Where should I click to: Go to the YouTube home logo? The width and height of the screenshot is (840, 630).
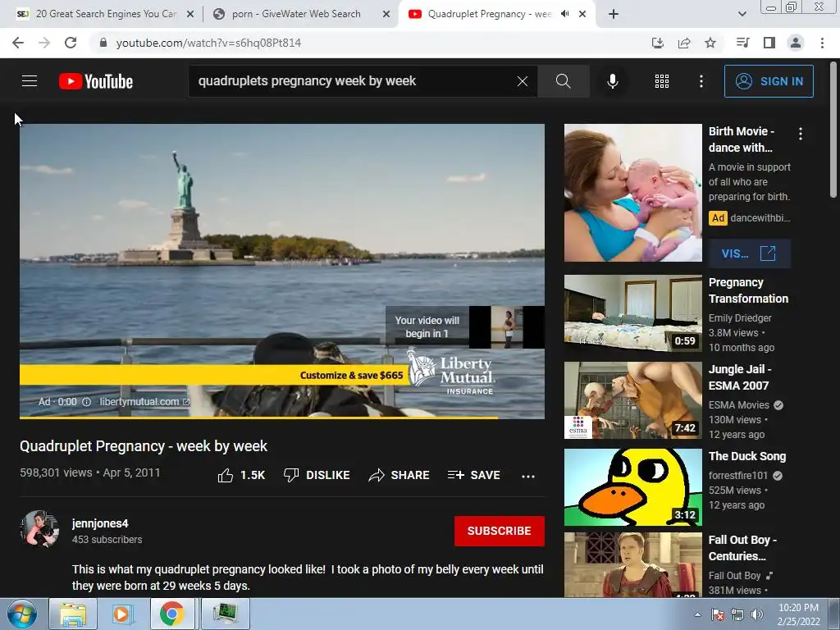tap(96, 81)
